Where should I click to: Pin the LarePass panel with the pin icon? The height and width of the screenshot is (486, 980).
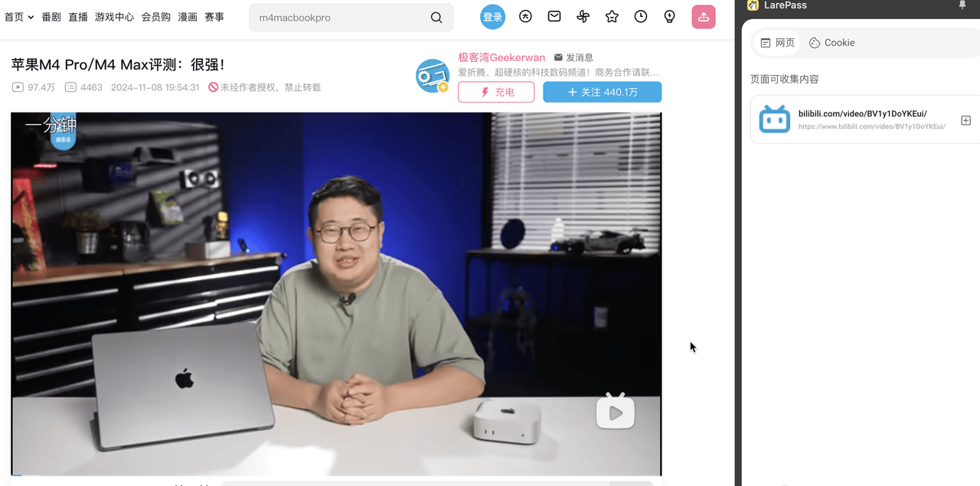pos(962,5)
